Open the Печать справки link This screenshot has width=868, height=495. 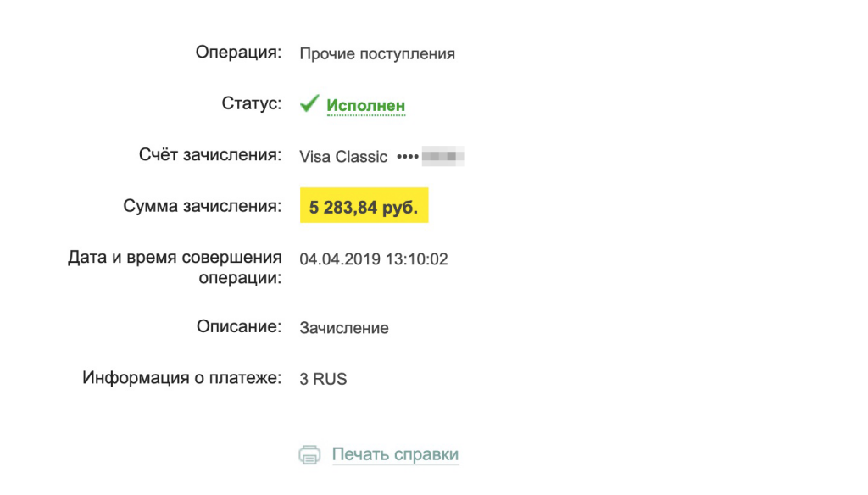click(x=395, y=454)
